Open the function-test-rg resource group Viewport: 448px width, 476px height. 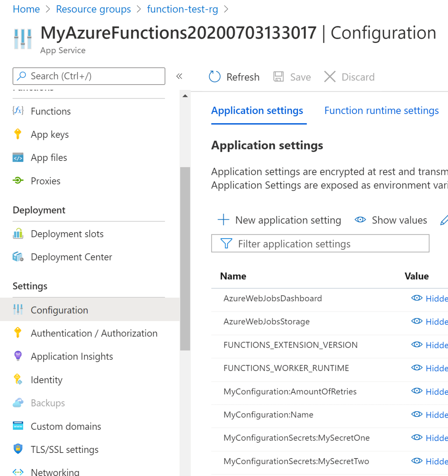coord(182,9)
